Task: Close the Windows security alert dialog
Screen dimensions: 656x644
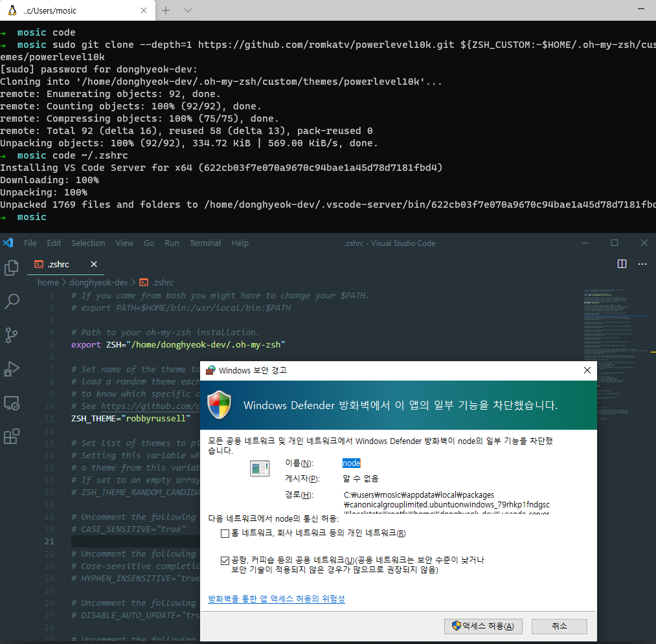Action: pyautogui.click(x=587, y=370)
